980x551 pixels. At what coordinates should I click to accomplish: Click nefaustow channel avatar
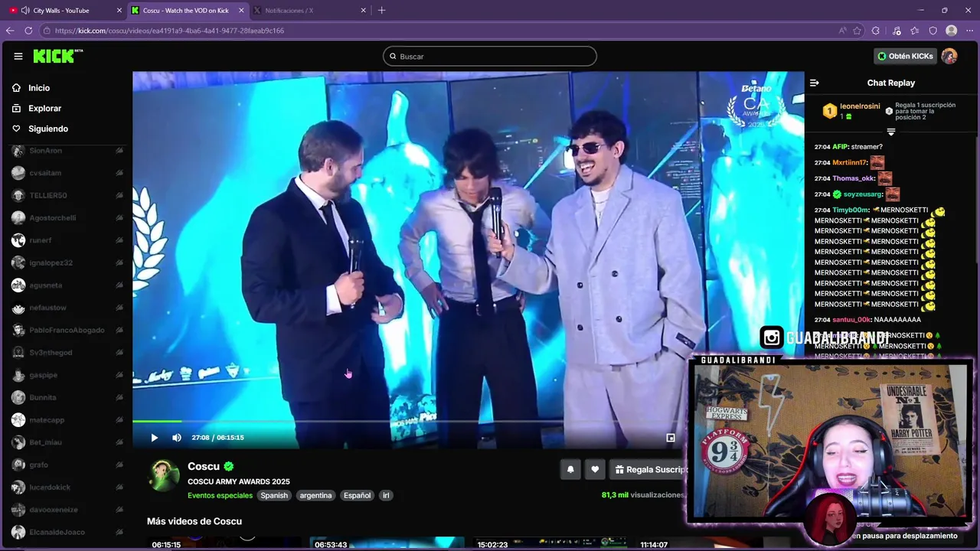(x=18, y=308)
